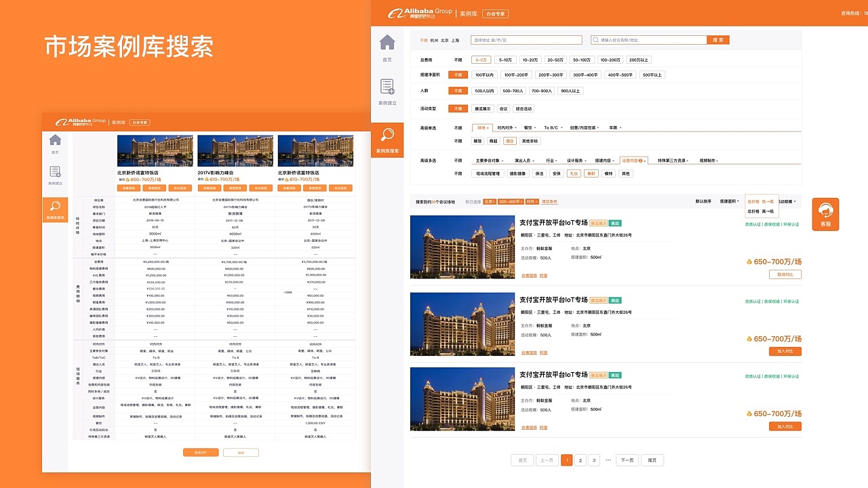The image size is (868, 488).
Task: Click the 办会专家 button in the search page header
Action: click(495, 14)
